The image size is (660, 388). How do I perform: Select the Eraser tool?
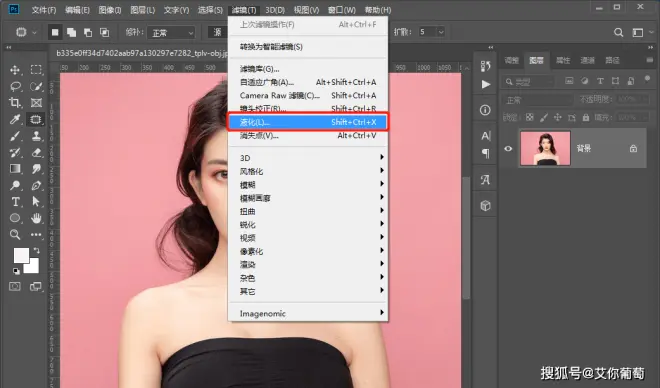tap(36, 152)
